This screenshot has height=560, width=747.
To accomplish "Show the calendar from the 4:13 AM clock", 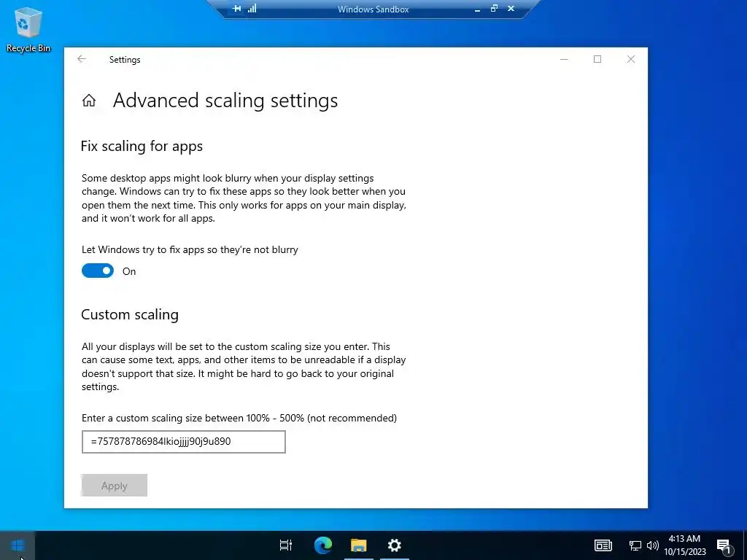I will 684,545.
